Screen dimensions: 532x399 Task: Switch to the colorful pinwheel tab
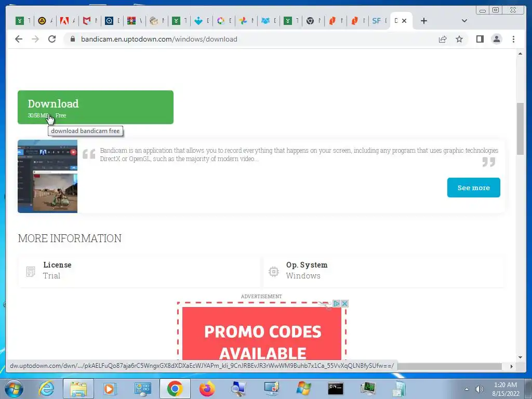point(246,21)
